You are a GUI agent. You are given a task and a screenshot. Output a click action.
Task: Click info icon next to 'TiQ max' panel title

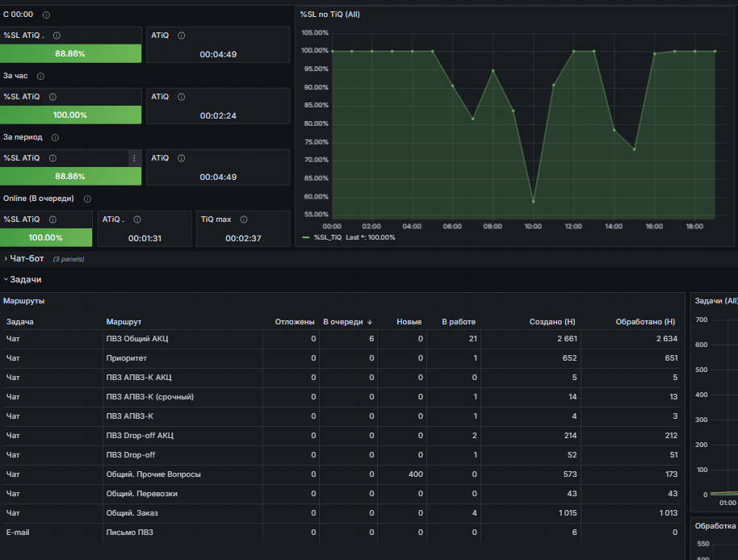pyautogui.click(x=244, y=219)
